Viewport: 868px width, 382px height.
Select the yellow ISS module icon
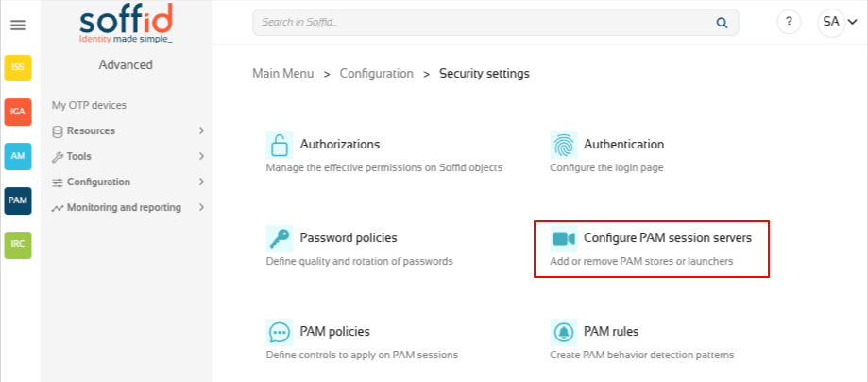click(x=18, y=67)
